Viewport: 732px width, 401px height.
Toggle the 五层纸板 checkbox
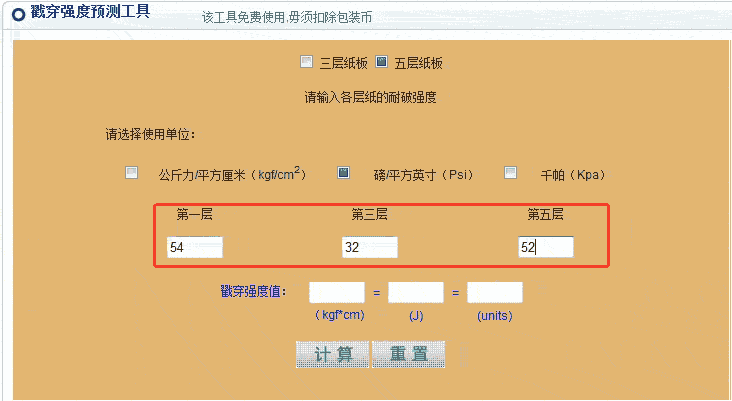(x=381, y=62)
